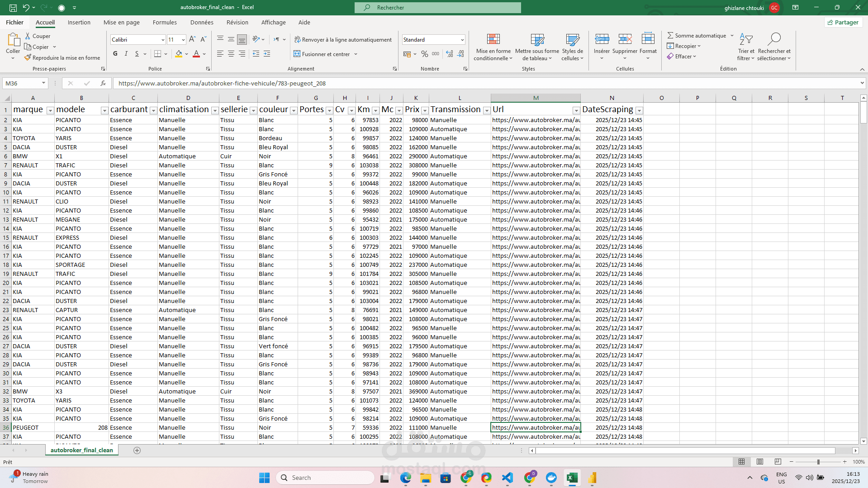Toggle bold G formatting
Image resolution: width=868 pixels, height=488 pixels.
pyautogui.click(x=115, y=54)
